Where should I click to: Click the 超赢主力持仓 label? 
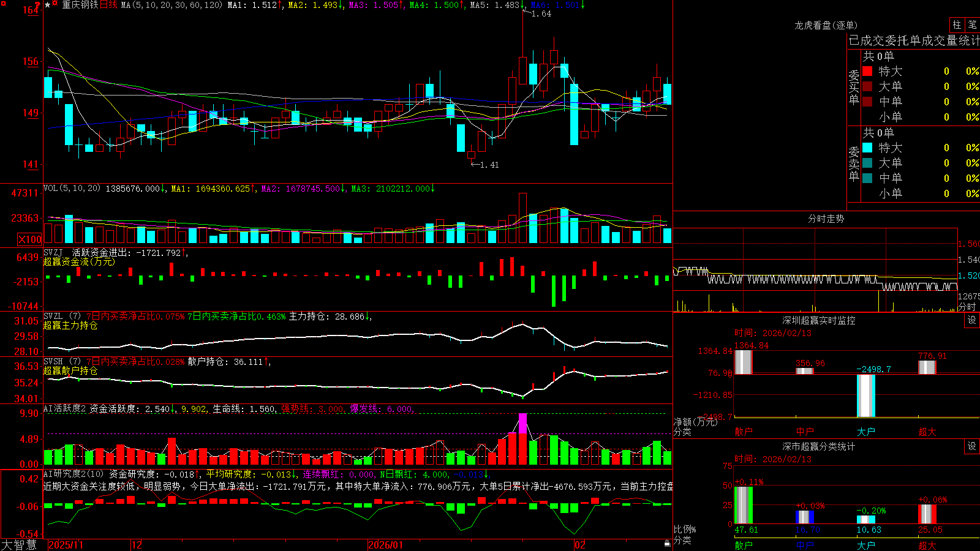70,325
